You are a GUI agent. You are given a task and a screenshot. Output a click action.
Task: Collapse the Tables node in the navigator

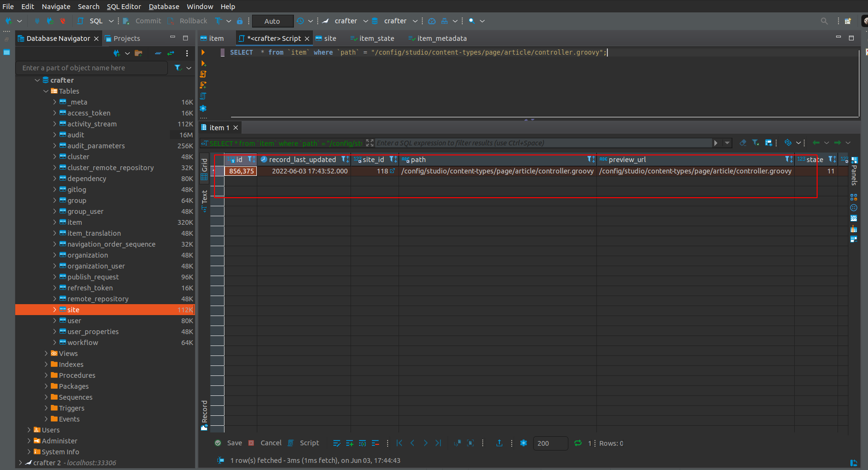point(45,91)
